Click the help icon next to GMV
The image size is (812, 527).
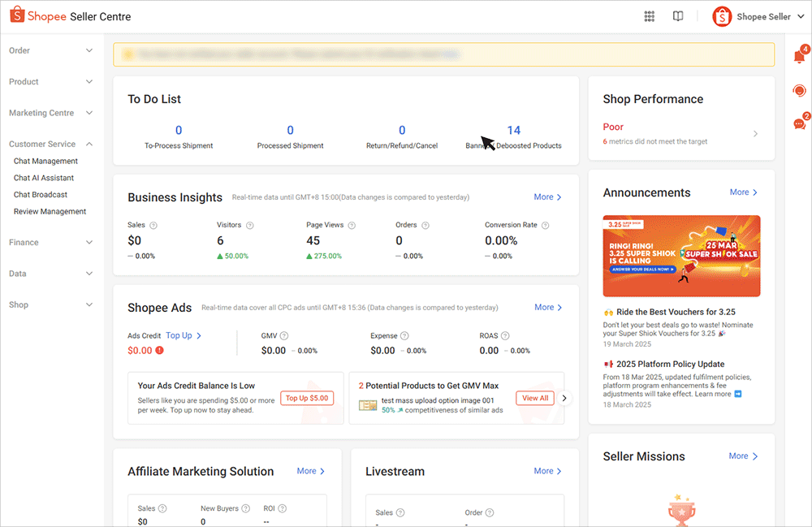(x=283, y=335)
